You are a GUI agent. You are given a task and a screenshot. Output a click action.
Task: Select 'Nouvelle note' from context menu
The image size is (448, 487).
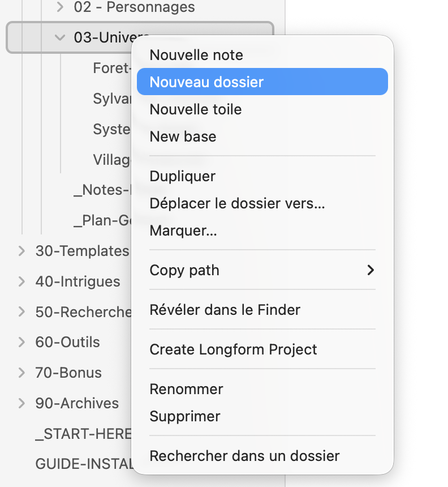coord(196,55)
